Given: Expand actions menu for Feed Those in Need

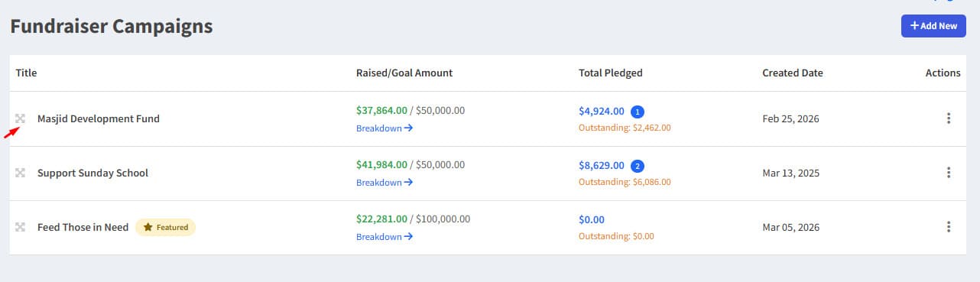Looking at the screenshot, I should click(x=948, y=227).
